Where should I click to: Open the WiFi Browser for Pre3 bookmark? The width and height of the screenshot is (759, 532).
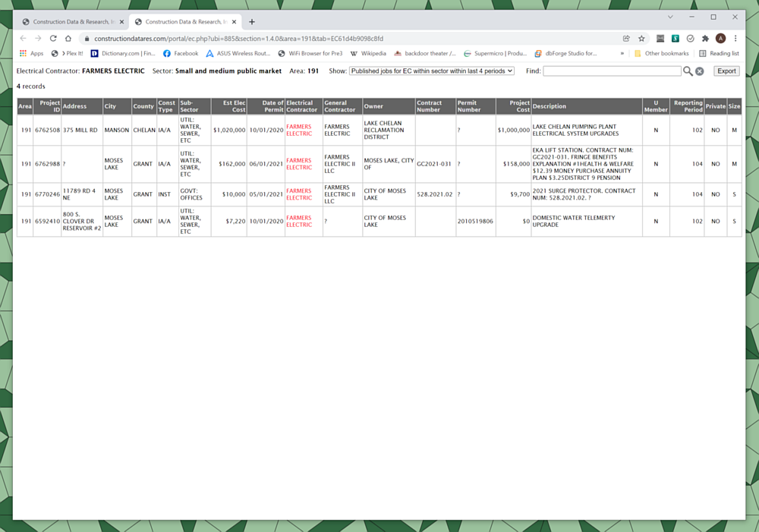pos(310,53)
